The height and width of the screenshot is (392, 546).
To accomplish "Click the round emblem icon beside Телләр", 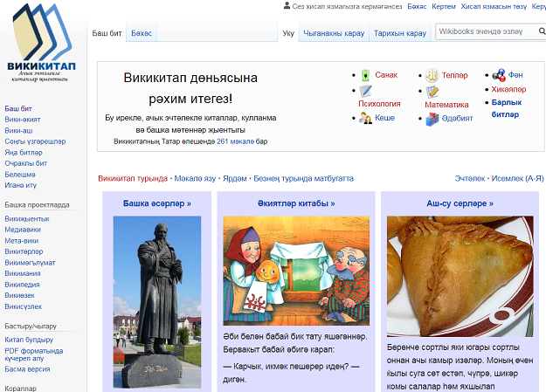I will coord(432,75).
